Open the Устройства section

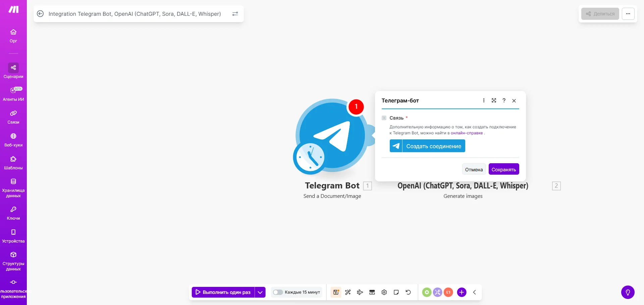(x=13, y=236)
